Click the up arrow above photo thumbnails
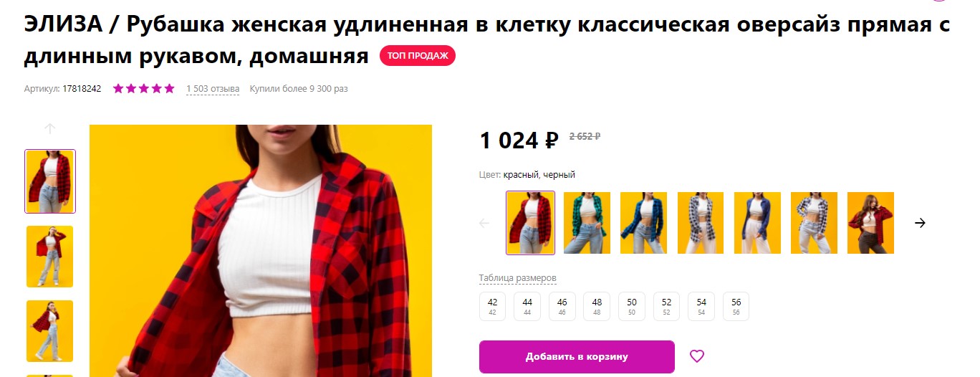 (x=49, y=129)
